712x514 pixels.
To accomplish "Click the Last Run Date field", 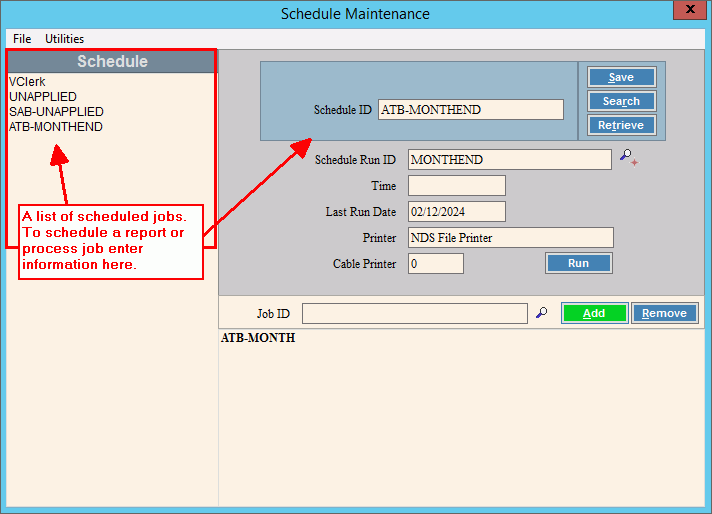I will click(456, 212).
